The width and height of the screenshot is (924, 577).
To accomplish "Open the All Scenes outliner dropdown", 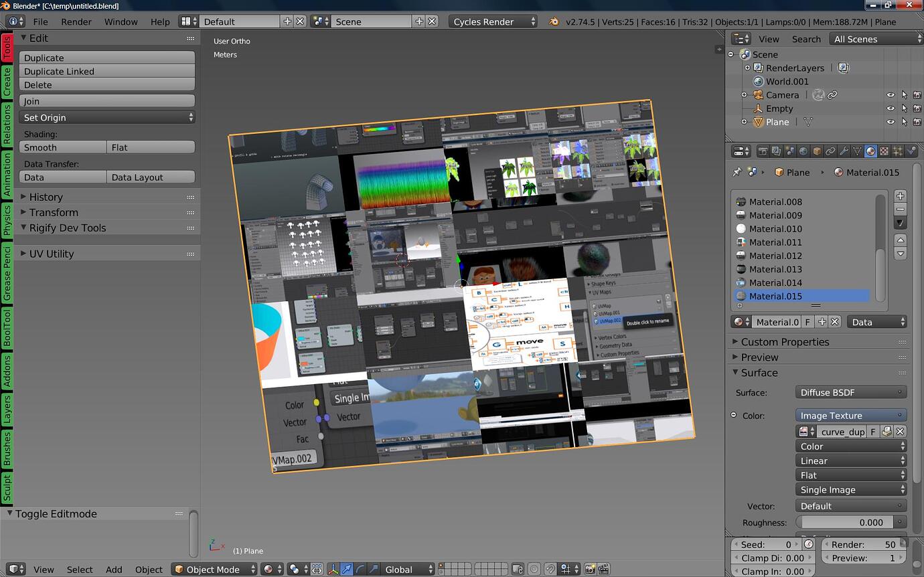I will (876, 39).
